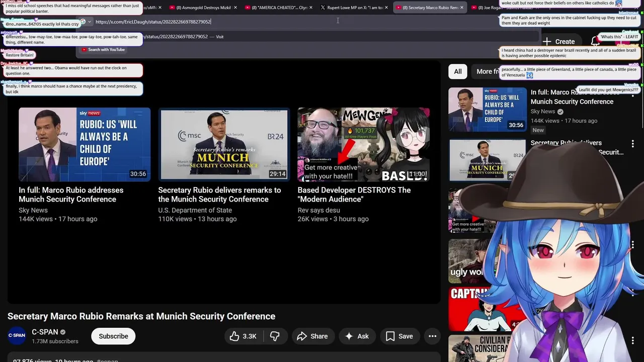Save the video to a playlist

tap(399, 336)
